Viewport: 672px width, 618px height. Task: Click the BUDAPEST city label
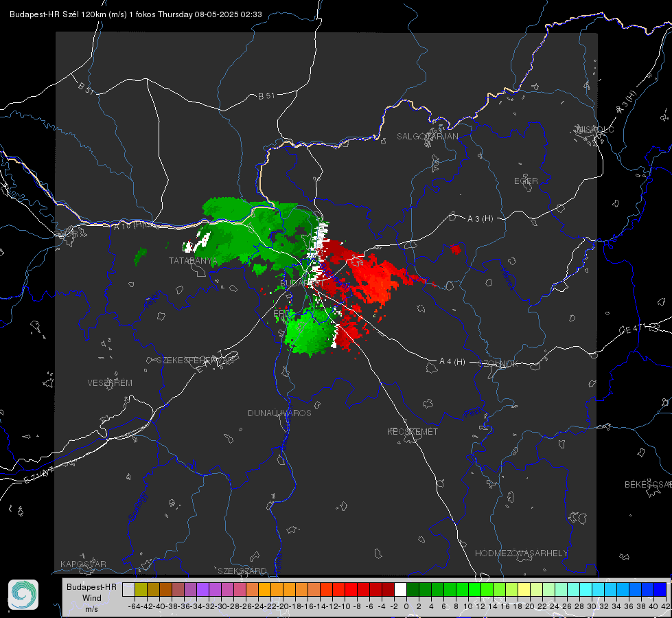[302, 283]
